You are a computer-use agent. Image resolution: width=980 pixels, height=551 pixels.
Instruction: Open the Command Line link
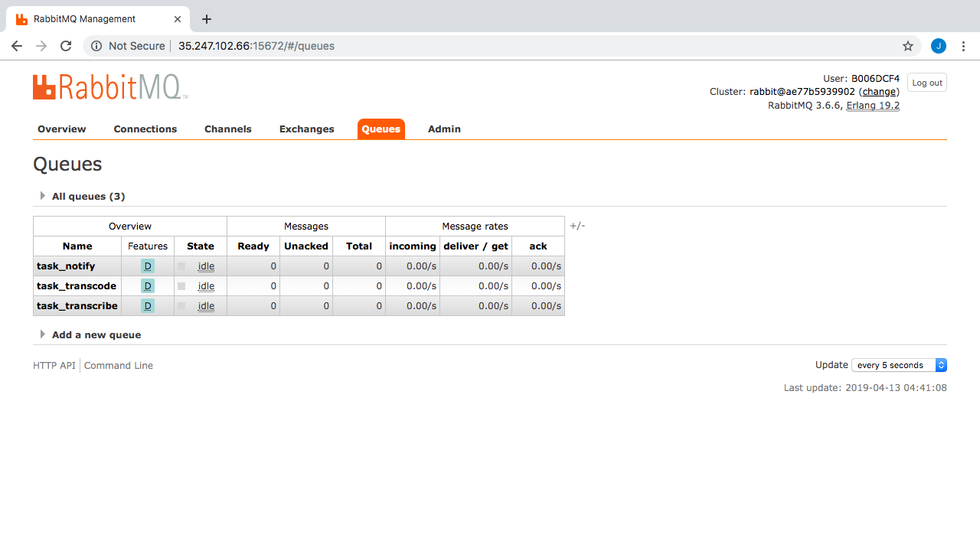coord(119,366)
